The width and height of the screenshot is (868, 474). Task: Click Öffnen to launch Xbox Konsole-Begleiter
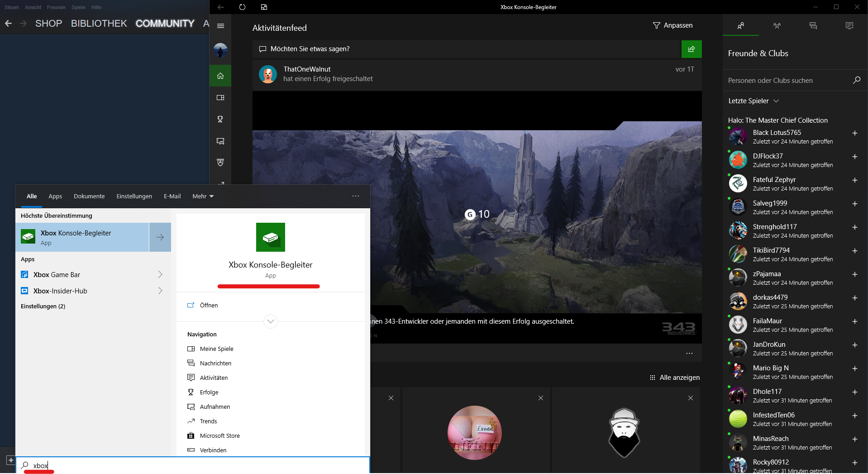click(x=209, y=305)
